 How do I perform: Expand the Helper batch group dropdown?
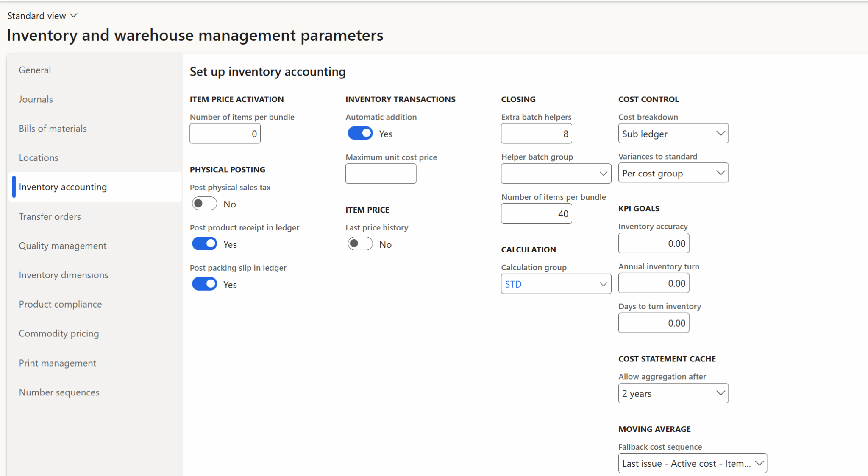pyautogui.click(x=556, y=174)
